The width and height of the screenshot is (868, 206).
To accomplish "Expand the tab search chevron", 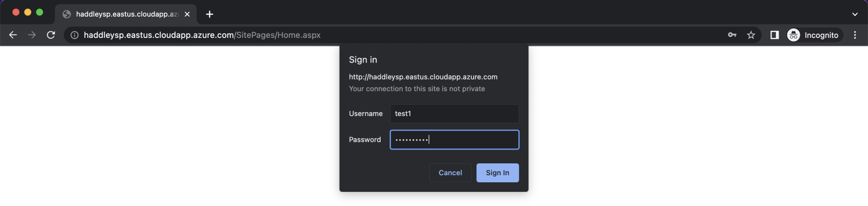I will point(855,14).
